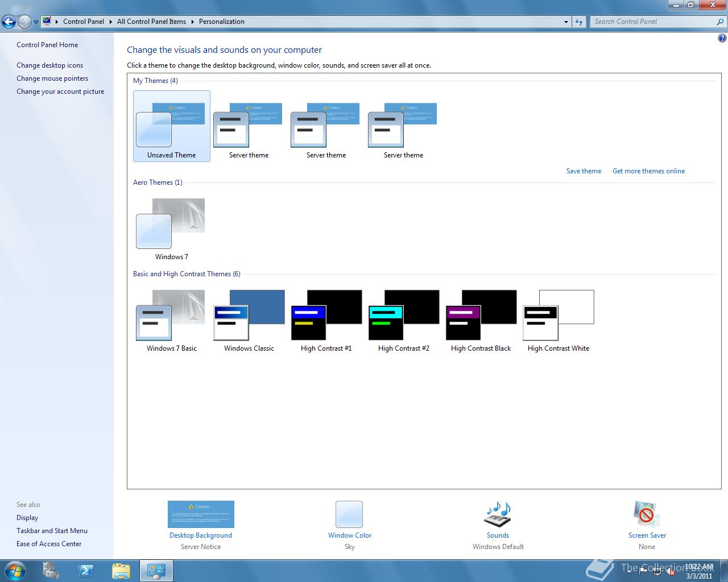Click Personalization breadcrumb in address bar
728x582 pixels.
tap(222, 22)
